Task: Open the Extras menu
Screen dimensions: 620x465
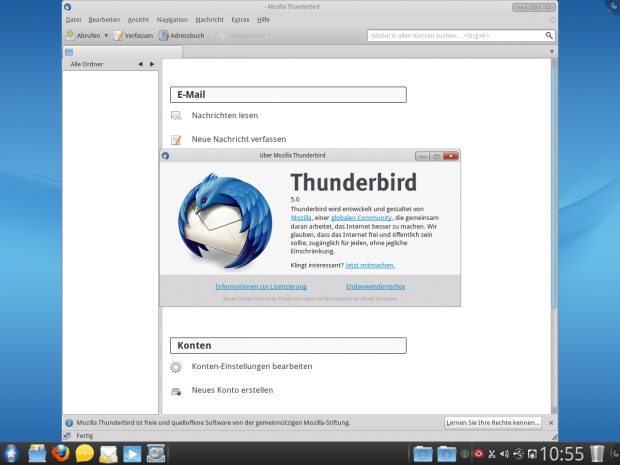Action: [240, 19]
